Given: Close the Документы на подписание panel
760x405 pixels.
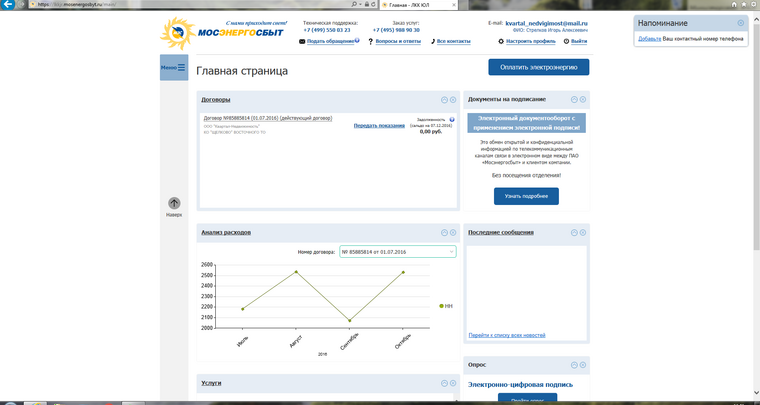Looking at the screenshot, I should tap(583, 99).
